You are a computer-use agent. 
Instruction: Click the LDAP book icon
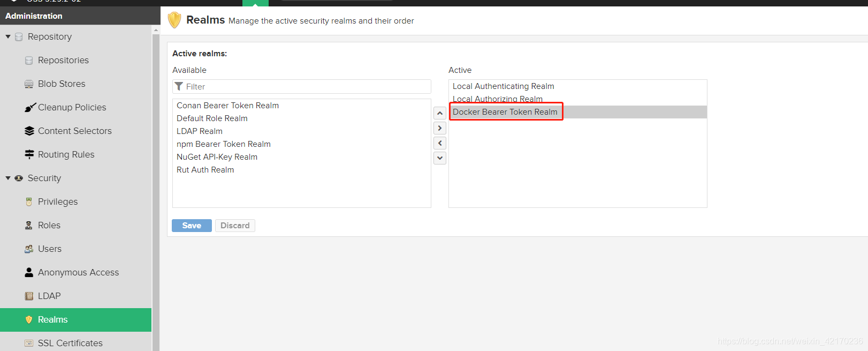pyautogui.click(x=29, y=296)
